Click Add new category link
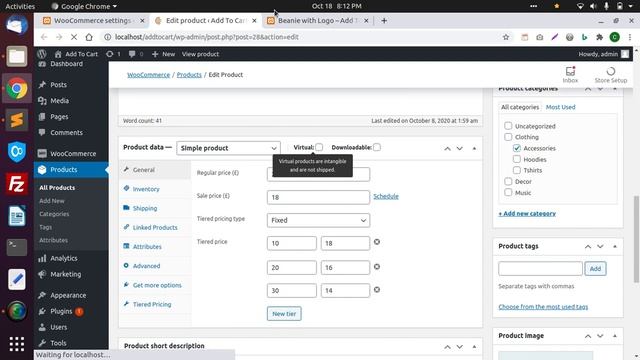Image resolution: width=640 pixels, height=360 pixels. (527, 213)
